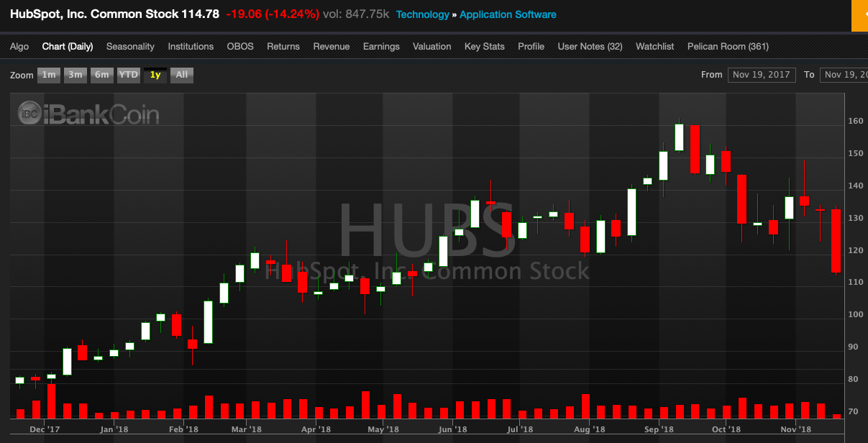Screen dimensions: 868x443
Task: Switch to the Earnings tab
Action: click(x=381, y=46)
